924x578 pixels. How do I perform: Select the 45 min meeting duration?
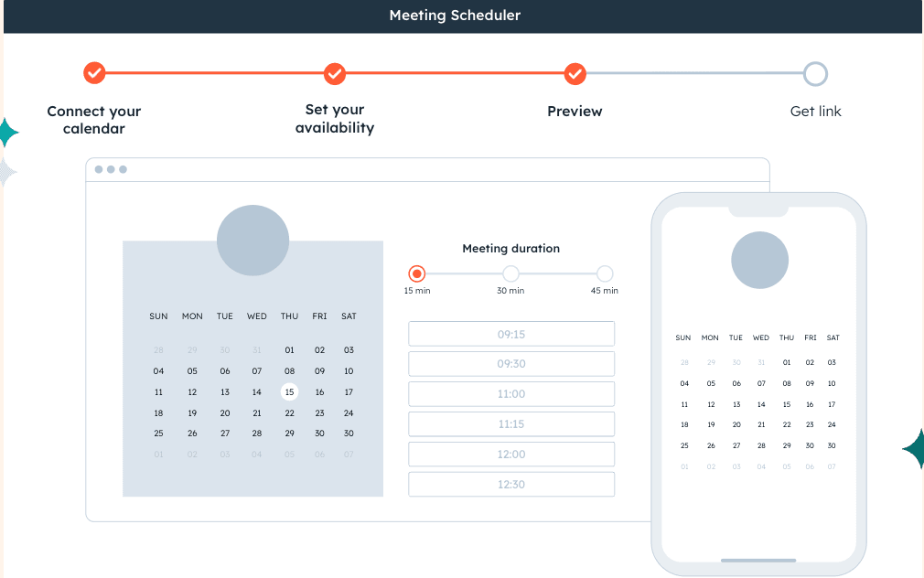click(x=605, y=273)
